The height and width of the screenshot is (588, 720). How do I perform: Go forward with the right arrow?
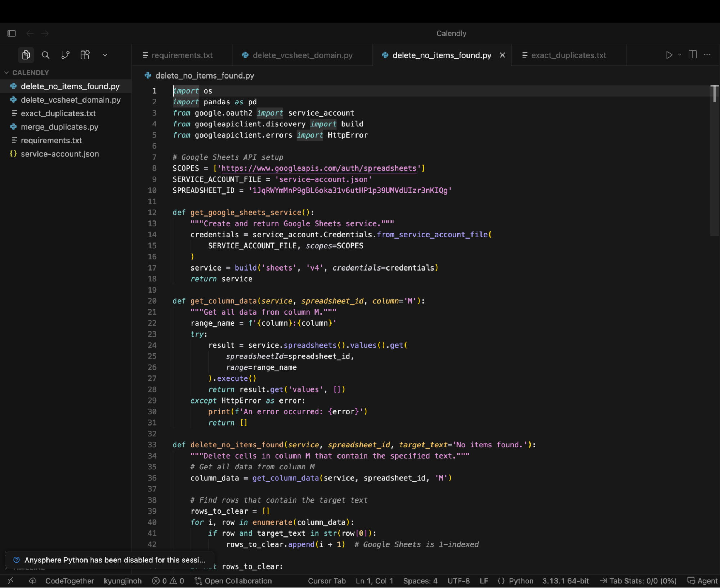(x=45, y=34)
